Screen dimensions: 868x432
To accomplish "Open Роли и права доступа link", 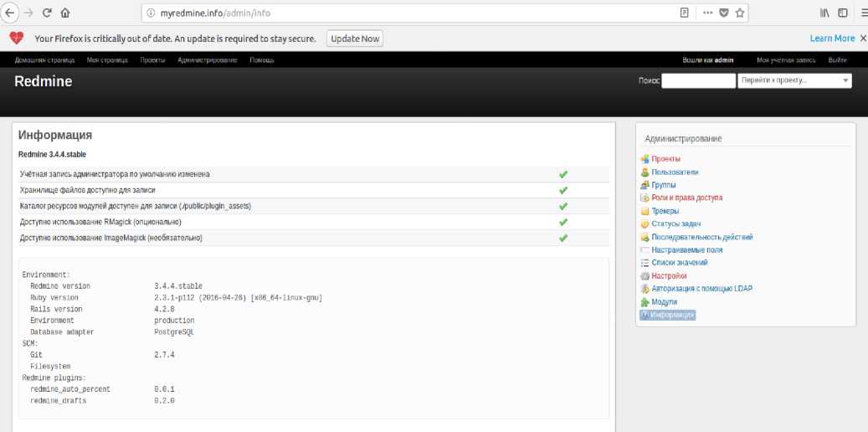I will (x=687, y=198).
